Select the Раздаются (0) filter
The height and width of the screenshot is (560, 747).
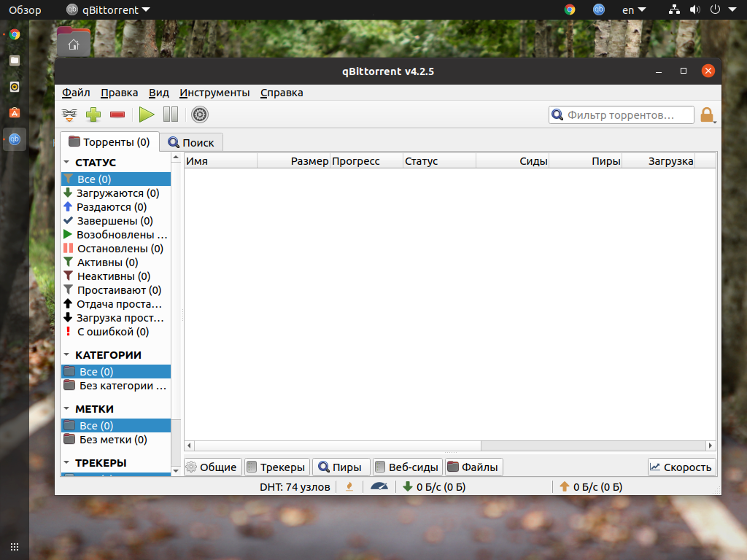click(x=116, y=206)
